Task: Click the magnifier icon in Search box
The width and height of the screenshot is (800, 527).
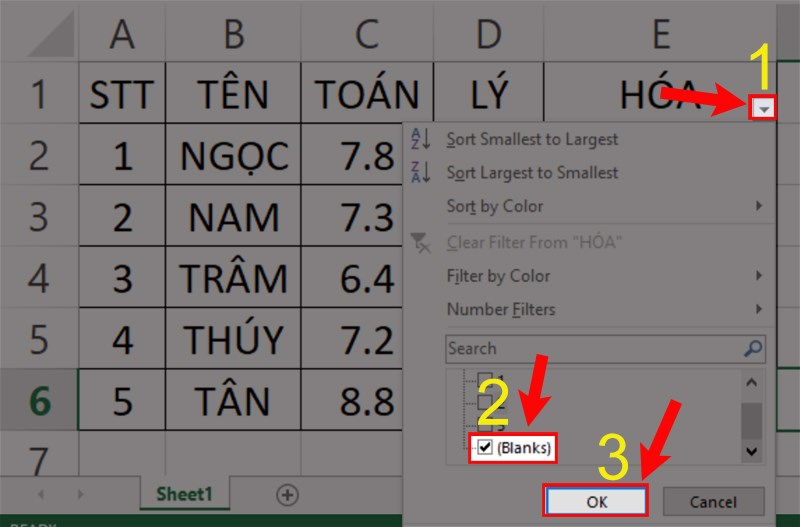Action: [x=753, y=348]
